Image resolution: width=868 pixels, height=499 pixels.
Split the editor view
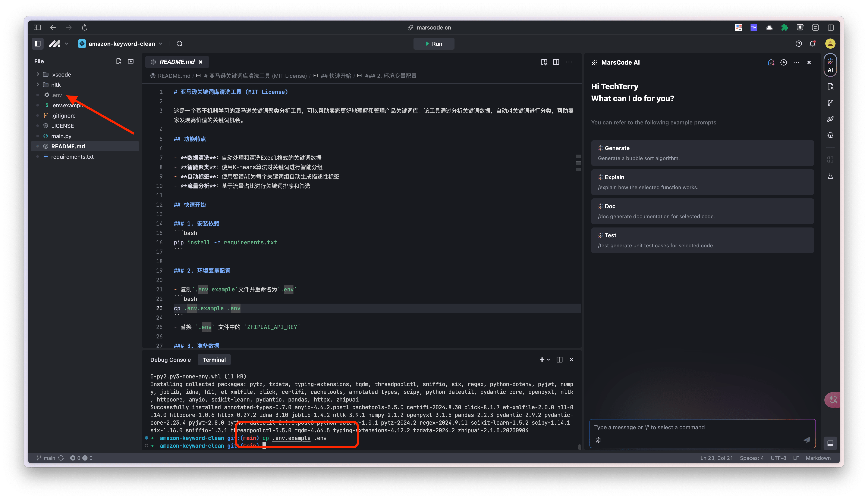[556, 62]
